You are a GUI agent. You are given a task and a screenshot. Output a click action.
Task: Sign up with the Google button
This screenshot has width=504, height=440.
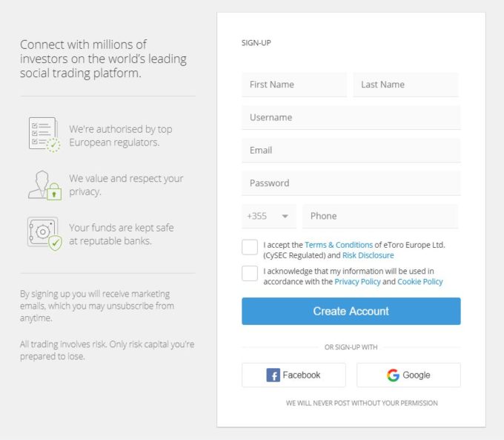408,375
